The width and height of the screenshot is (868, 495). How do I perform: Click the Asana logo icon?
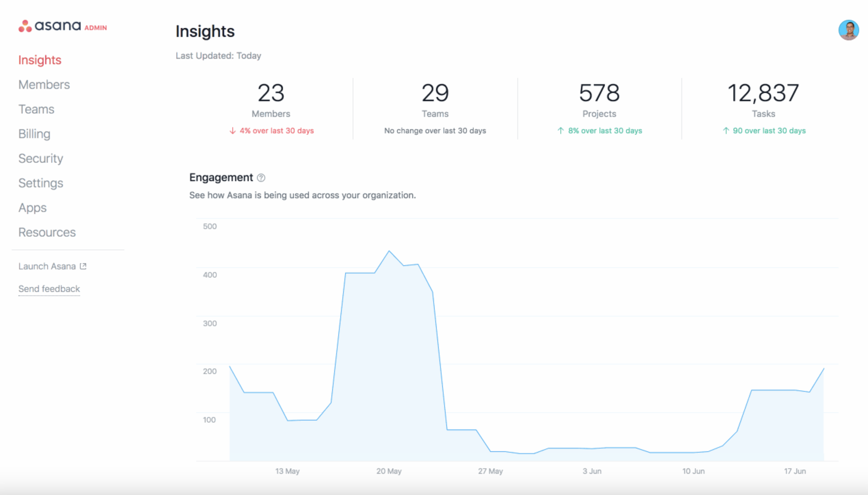[25, 26]
